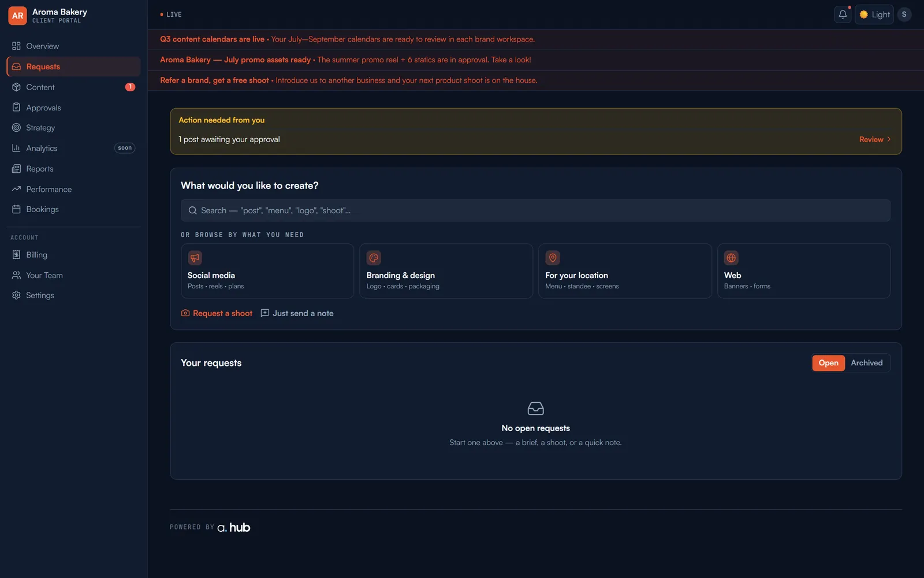Image resolution: width=924 pixels, height=578 pixels.
Task: Select the For your location pin icon
Action: coord(553,258)
